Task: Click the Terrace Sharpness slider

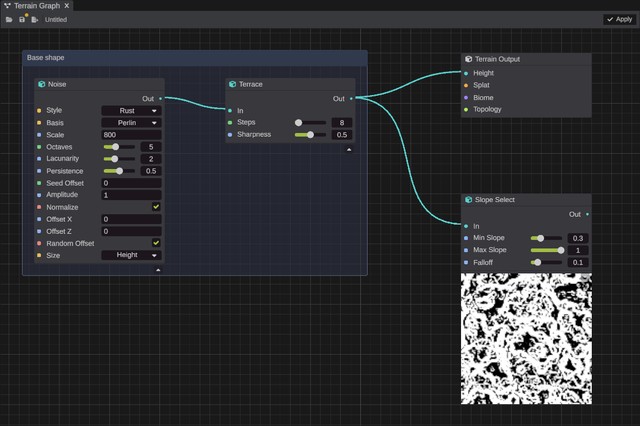Action: click(310, 135)
